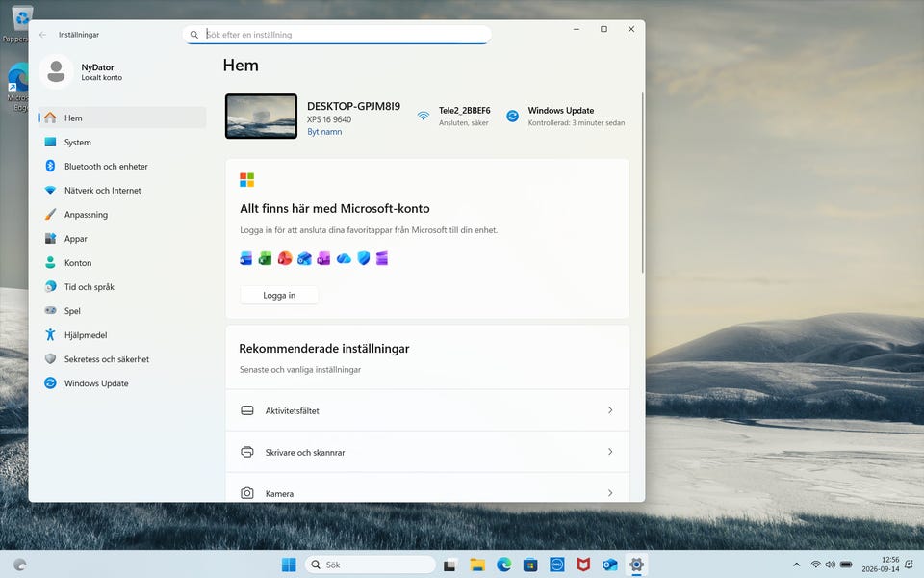Expand the Skrivare och skannrar chevron
Screen dimensions: 924x578
[x=610, y=452]
